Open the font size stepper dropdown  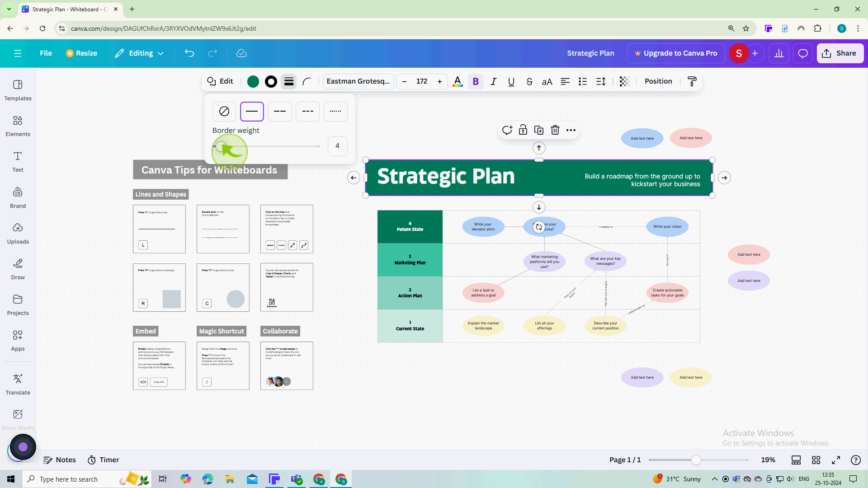point(423,82)
